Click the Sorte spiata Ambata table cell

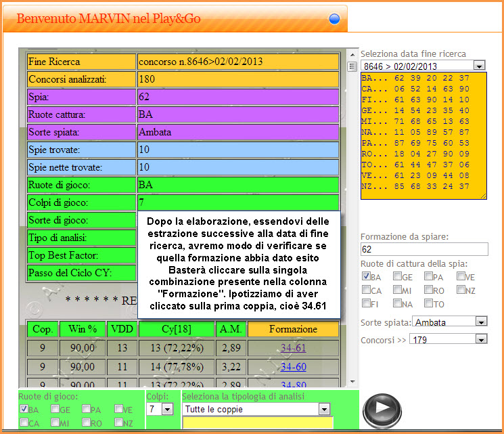[238, 132]
